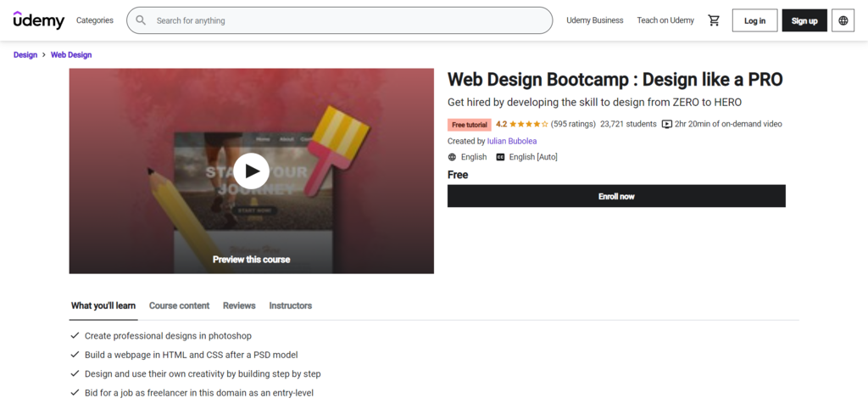
Task: Click the Log in button
Action: 754,20
